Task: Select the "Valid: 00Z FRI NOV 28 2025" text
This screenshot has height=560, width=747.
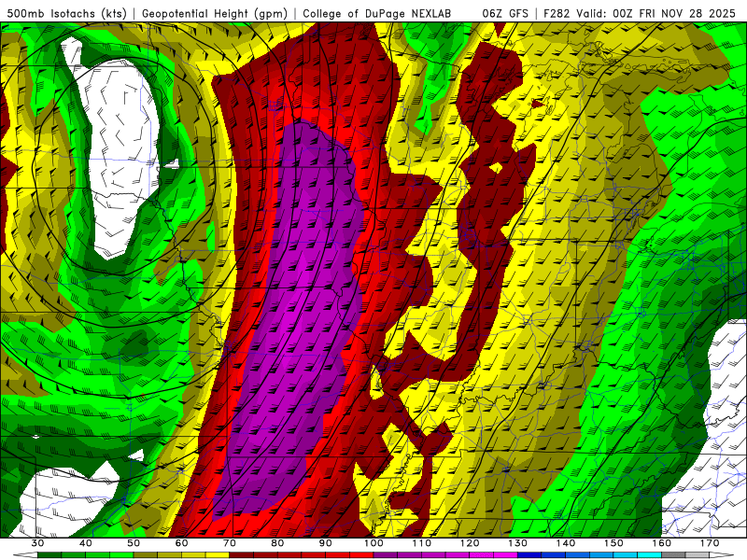Action: [x=656, y=13]
